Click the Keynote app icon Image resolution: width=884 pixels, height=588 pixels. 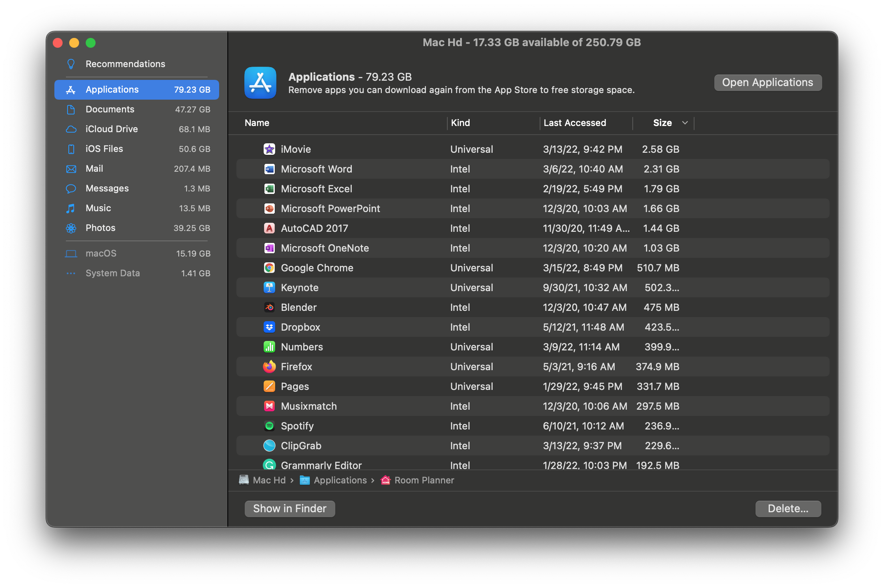tap(269, 287)
